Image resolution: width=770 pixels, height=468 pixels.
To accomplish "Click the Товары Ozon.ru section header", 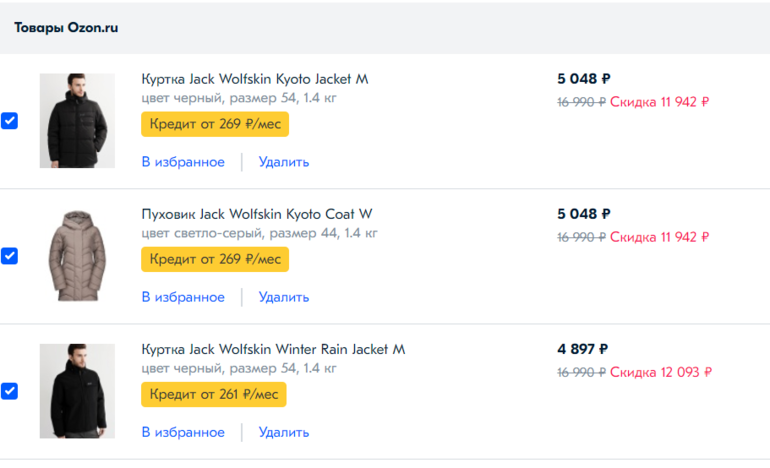I will coord(66,28).
